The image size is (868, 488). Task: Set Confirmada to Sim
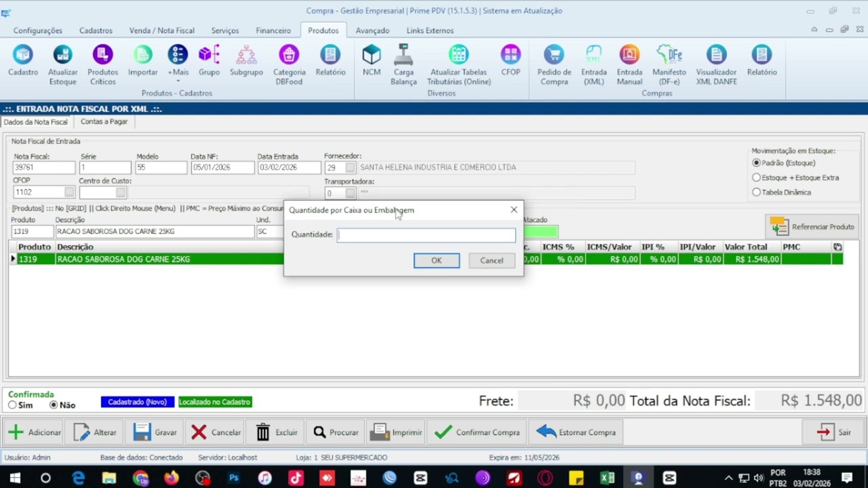tap(20, 405)
